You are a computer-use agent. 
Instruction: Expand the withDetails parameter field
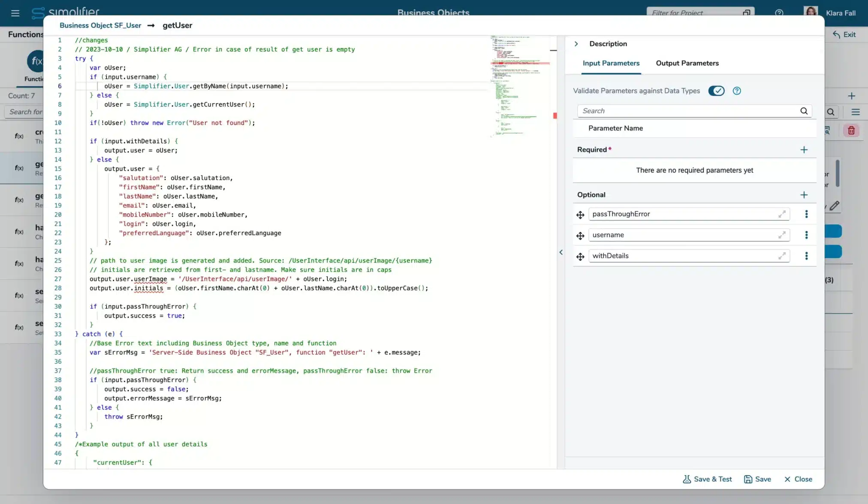(782, 256)
